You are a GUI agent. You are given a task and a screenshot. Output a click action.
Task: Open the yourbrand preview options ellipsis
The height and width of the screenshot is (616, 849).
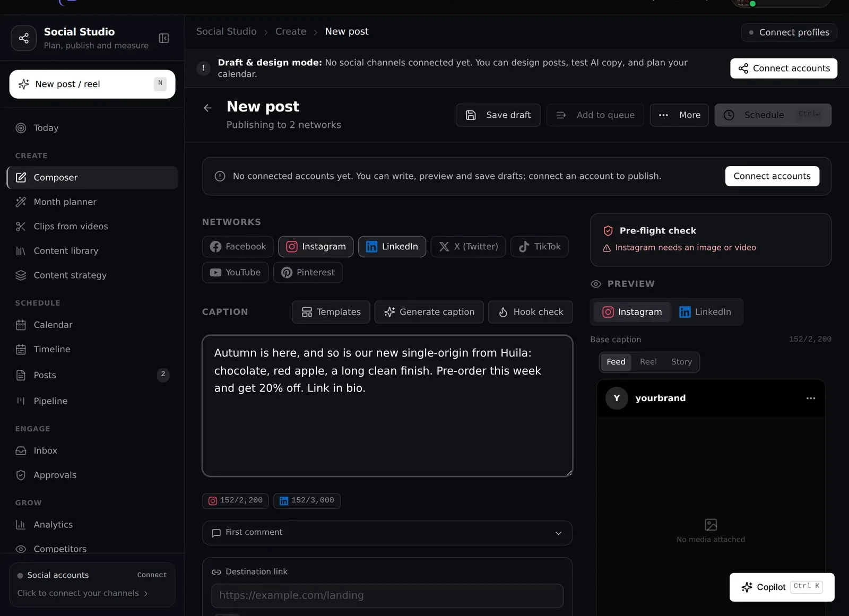811,398
